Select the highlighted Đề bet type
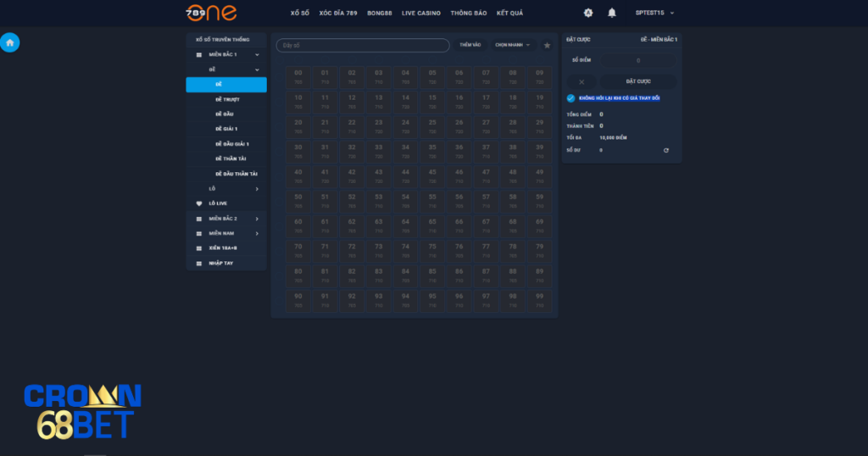 (226, 85)
